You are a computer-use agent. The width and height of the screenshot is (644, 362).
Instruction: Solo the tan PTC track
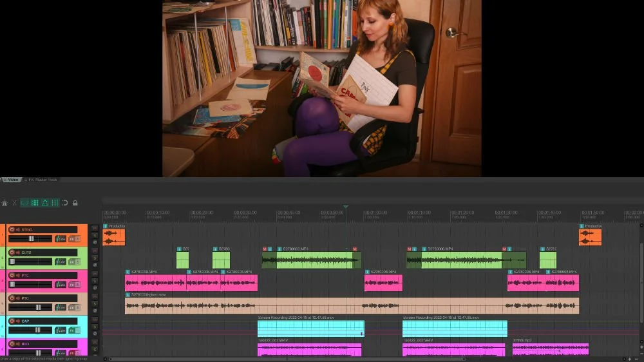[95, 303]
